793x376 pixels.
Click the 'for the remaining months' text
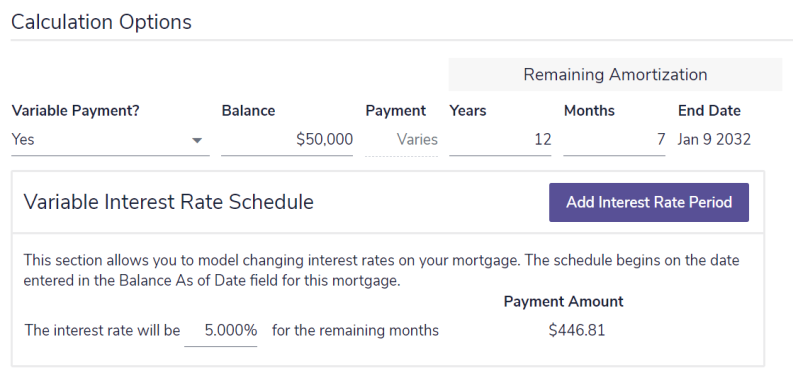[x=355, y=331]
